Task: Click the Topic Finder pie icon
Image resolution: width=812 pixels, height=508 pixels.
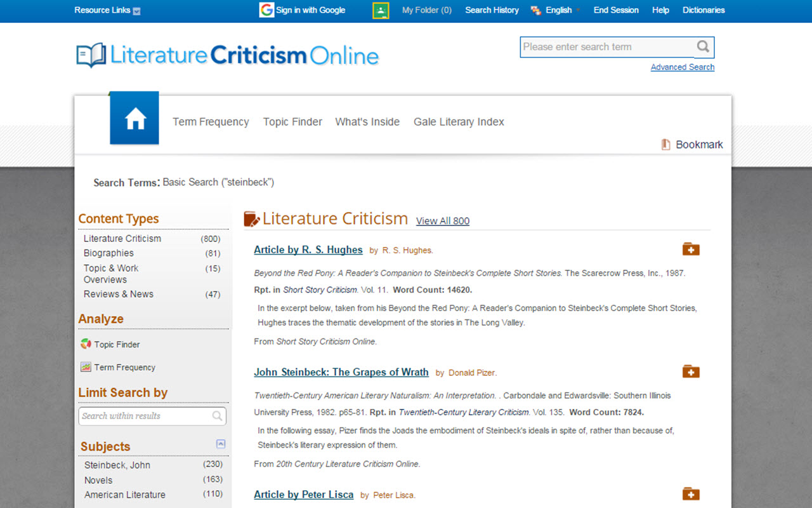Action: [86, 344]
